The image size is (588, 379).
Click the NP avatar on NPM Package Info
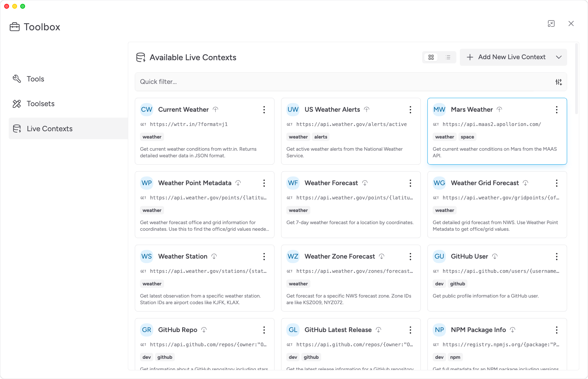[439, 330]
